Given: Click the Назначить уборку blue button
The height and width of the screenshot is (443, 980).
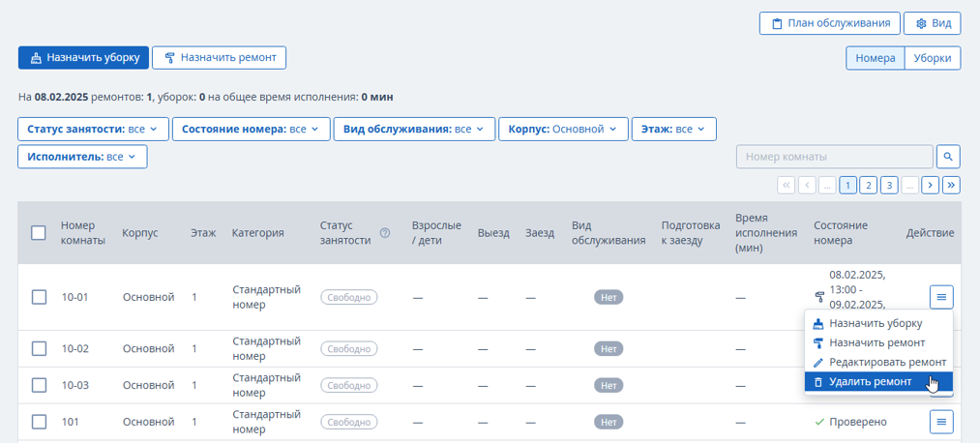Looking at the screenshot, I should pos(83,57).
